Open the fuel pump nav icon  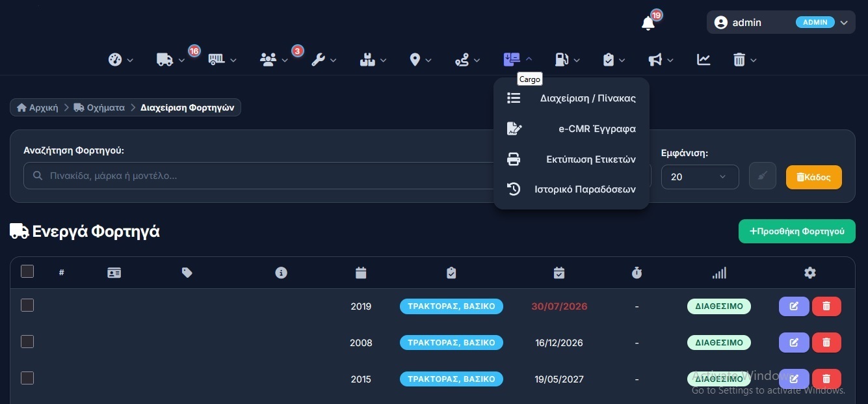(x=562, y=60)
